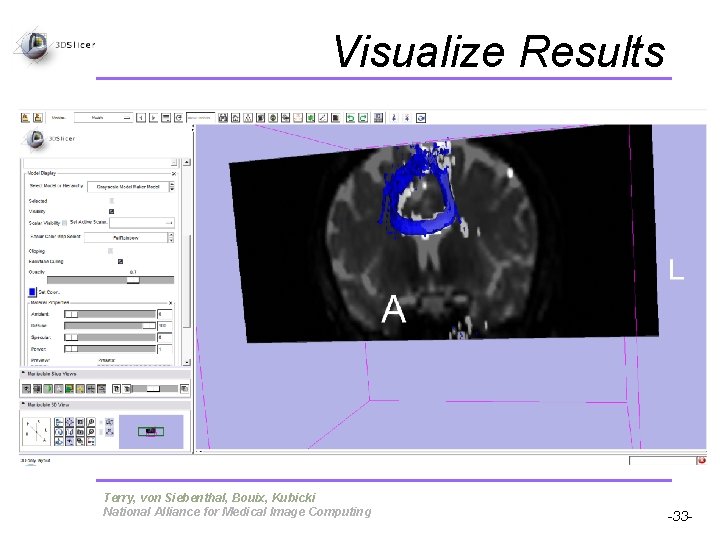The height and width of the screenshot is (540, 720).
Task: Toggle the Selected checkbox
Action: [111, 201]
